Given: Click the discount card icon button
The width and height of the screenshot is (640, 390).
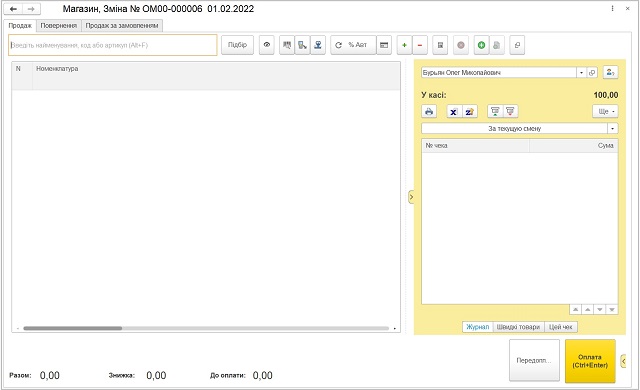Looking at the screenshot, I should [384, 45].
